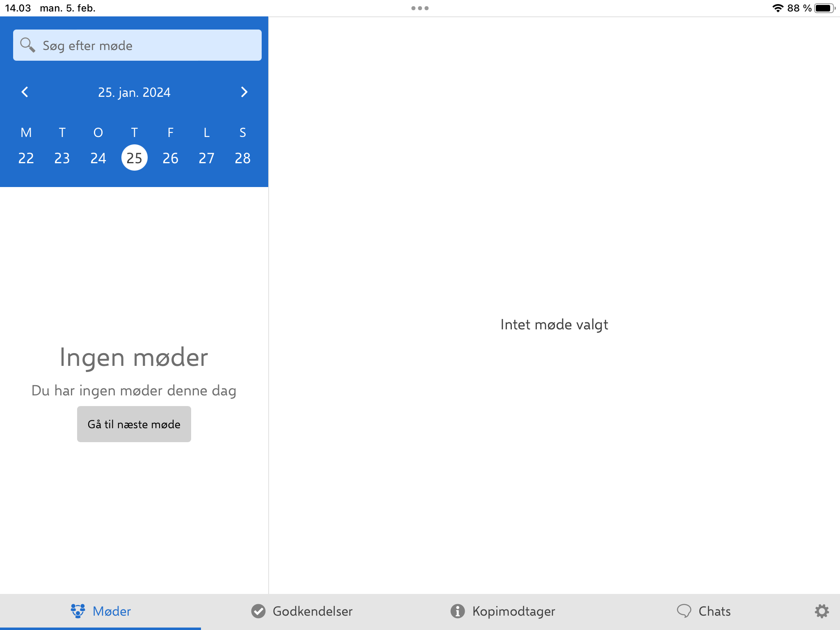
Task: Click 'Gå til næste møde' button
Action: point(134,424)
